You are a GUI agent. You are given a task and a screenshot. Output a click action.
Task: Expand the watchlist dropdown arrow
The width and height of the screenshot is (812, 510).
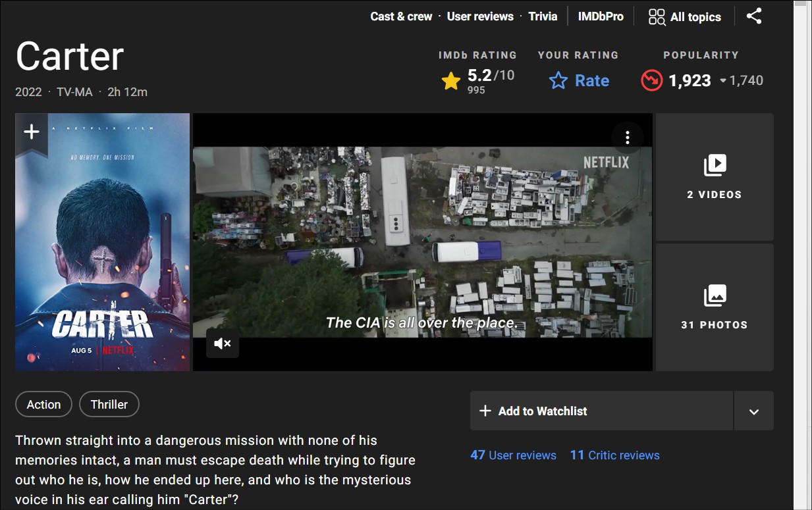754,411
